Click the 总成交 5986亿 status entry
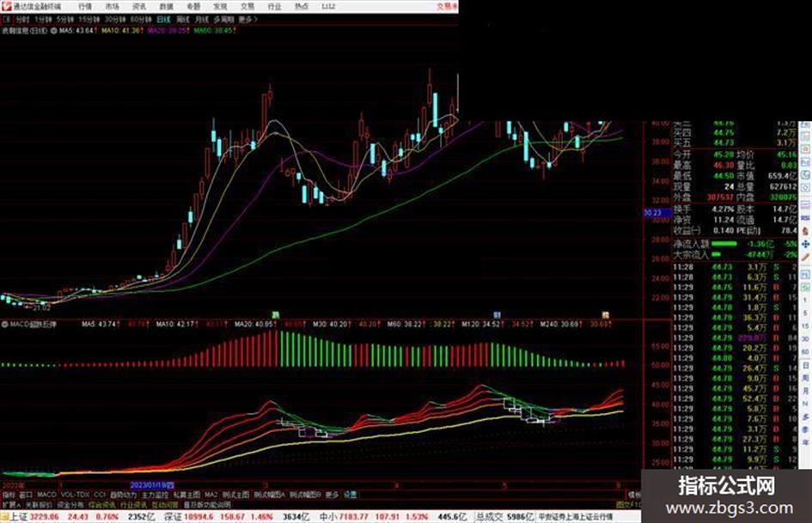812x523 pixels. point(504,517)
